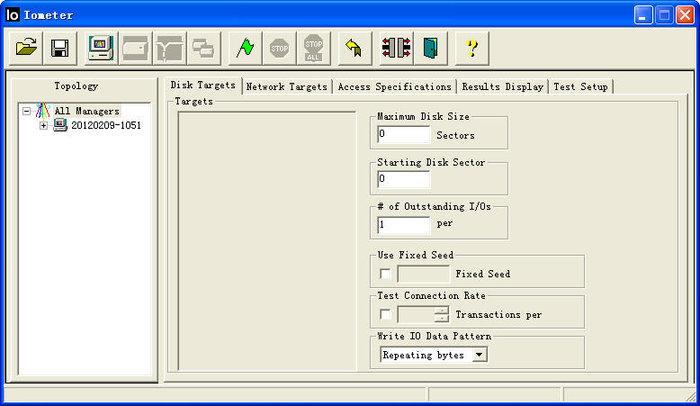Screen dimensions: 700x406
Task: Open About Iometer question mark icon
Action: 471,48
